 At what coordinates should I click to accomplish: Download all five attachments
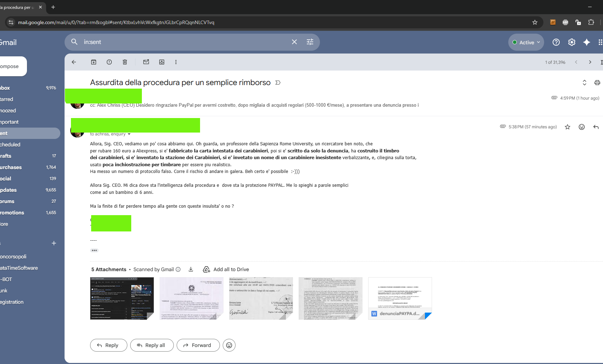191,269
